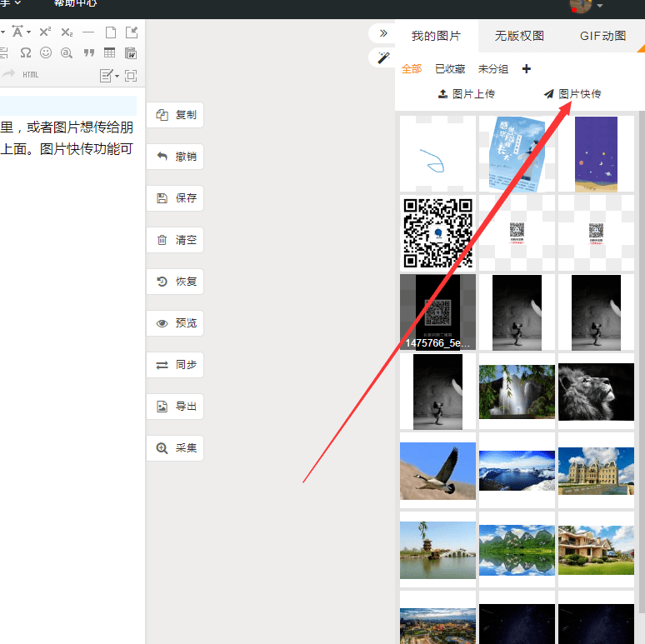Collapse the image panel with the double chevron
Screen dimensions: 645x644
click(x=383, y=33)
